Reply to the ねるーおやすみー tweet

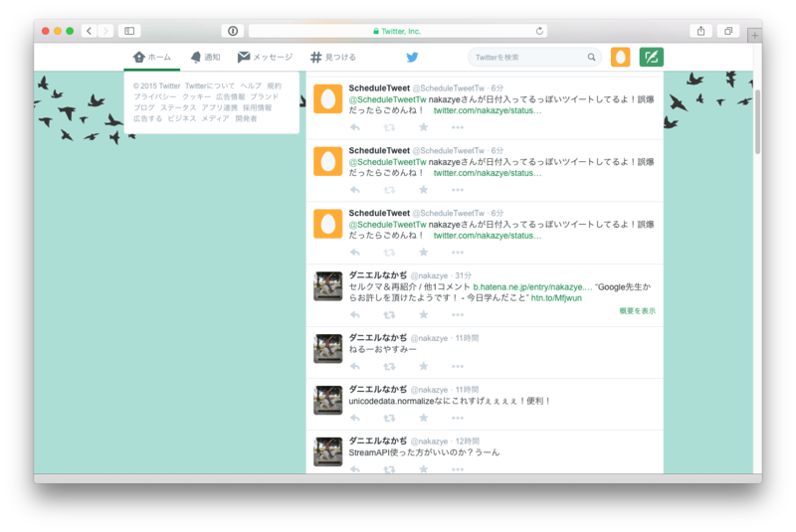(355, 367)
